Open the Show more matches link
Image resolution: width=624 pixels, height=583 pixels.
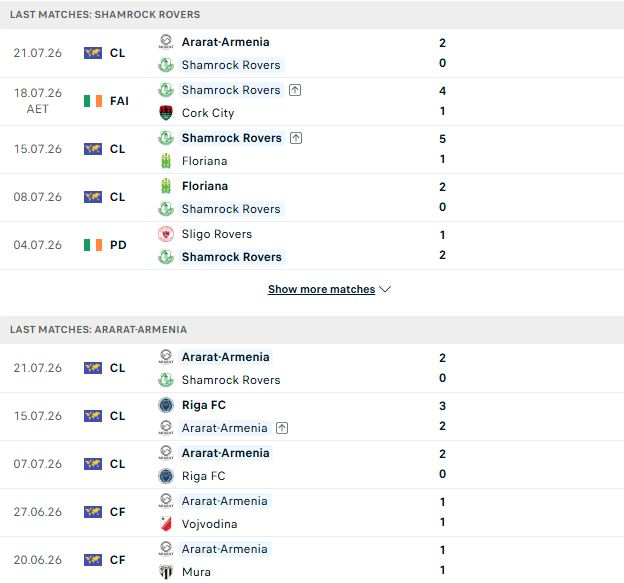(x=322, y=289)
